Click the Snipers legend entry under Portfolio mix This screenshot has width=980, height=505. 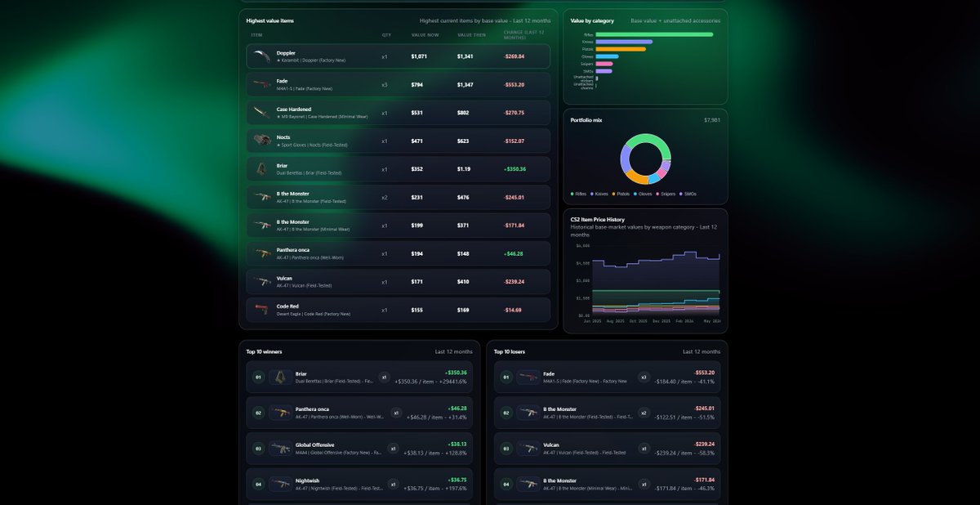click(667, 194)
